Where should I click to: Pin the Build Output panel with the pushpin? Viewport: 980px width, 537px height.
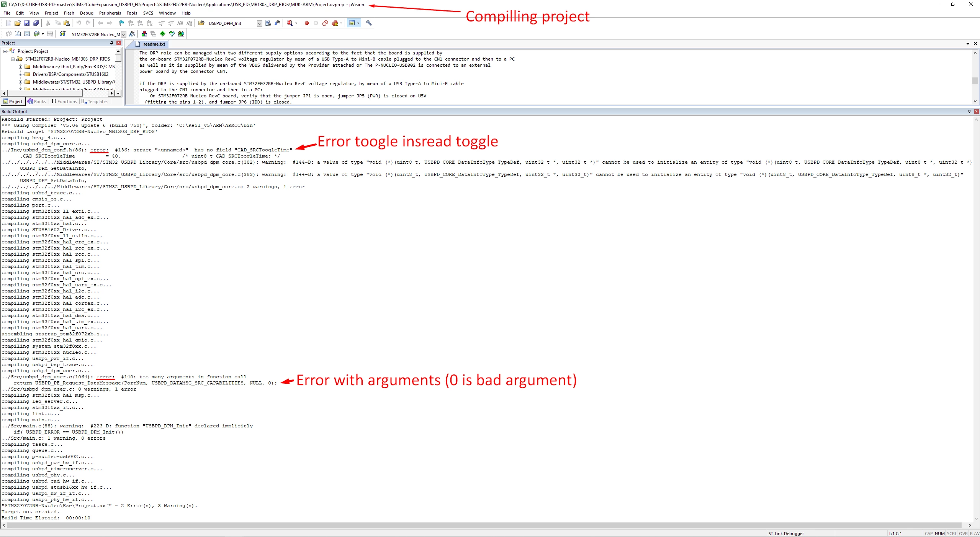[x=969, y=112]
